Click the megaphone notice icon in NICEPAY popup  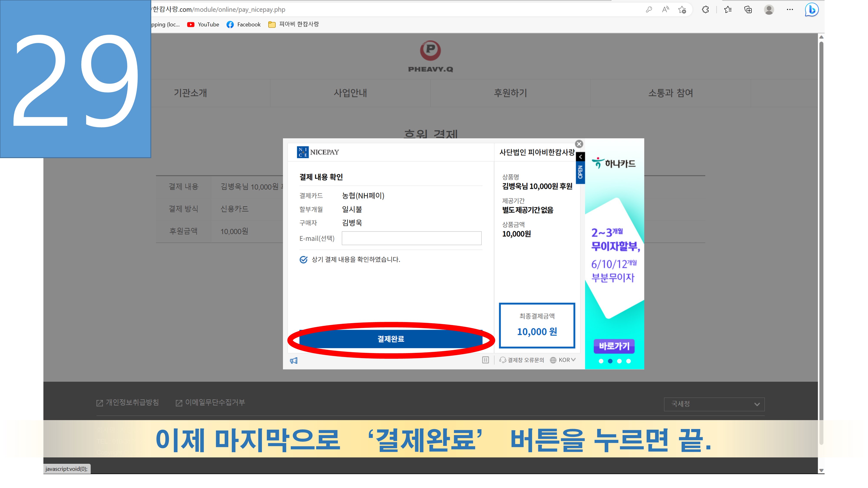coord(294,361)
